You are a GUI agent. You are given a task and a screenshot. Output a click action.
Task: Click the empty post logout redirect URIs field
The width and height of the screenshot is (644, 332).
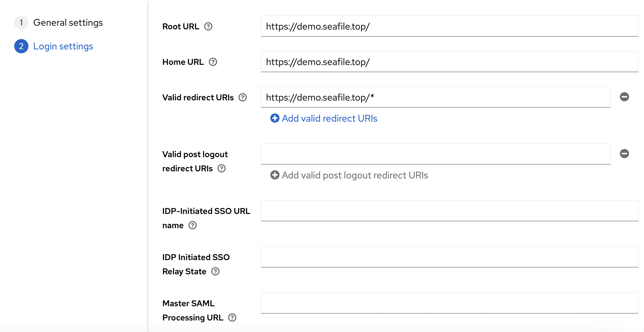click(x=435, y=154)
